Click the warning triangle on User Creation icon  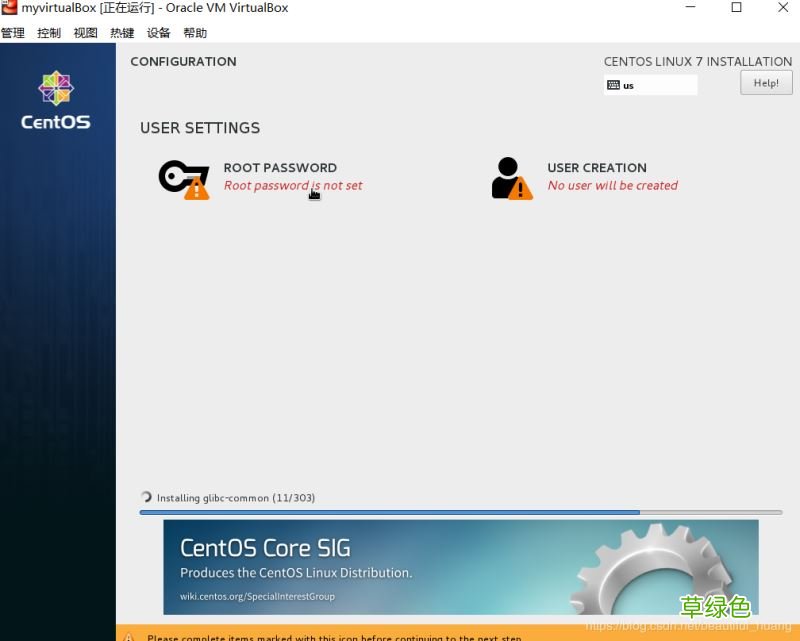521,190
